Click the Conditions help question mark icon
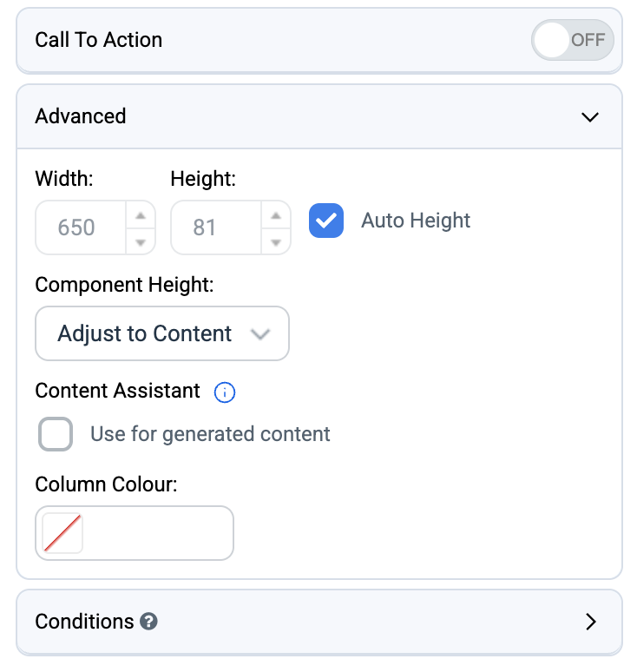This screenshot has height=672, width=637. 148,622
